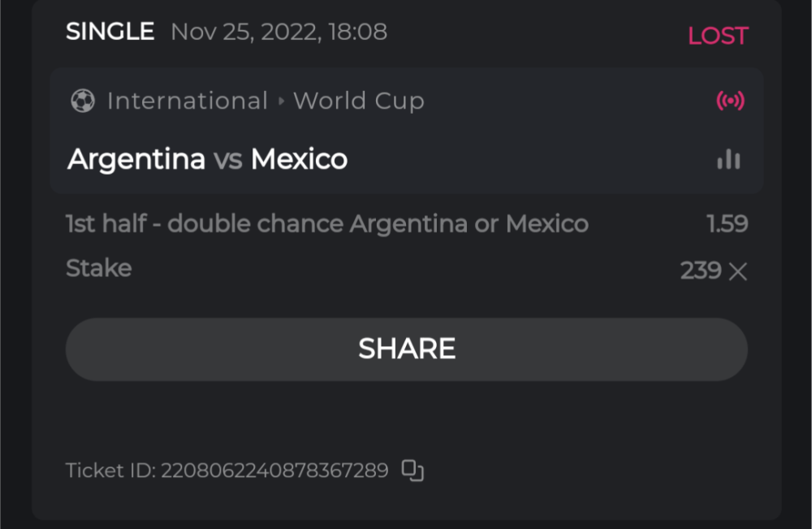This screenshot has width=812, height=529.
Task: Select the Argentina vs Mexico match
Action: (x=206, y=159)
